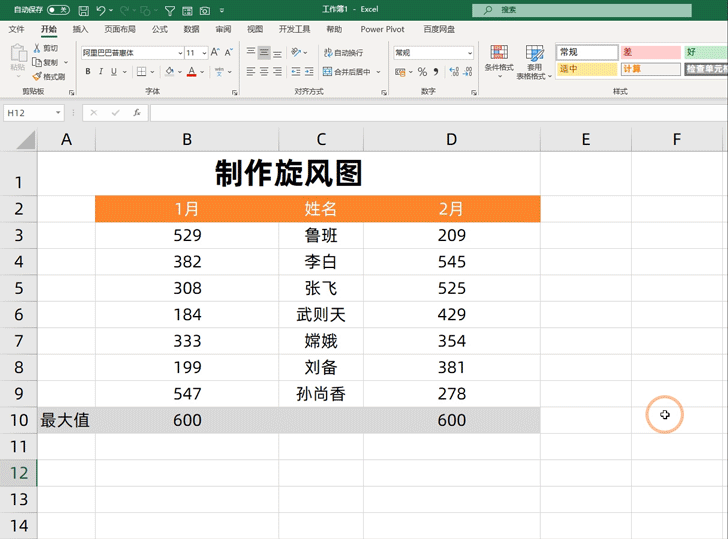
Task: Open Conditional Formatting (条件格式)
Action: [x=499, y=61]
